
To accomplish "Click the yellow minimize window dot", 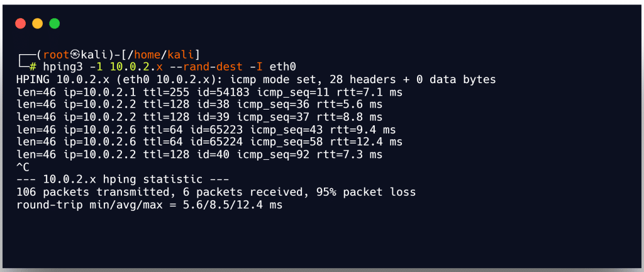I will 37,23.
